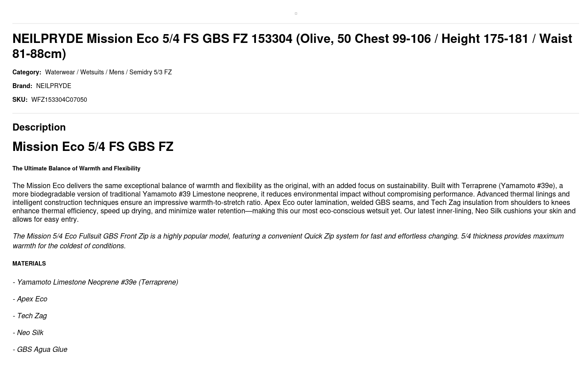Click the NEILPRYDE brand name
This screenshot has width=588, height=374.
pyautogui.click(x=54, y=86)
